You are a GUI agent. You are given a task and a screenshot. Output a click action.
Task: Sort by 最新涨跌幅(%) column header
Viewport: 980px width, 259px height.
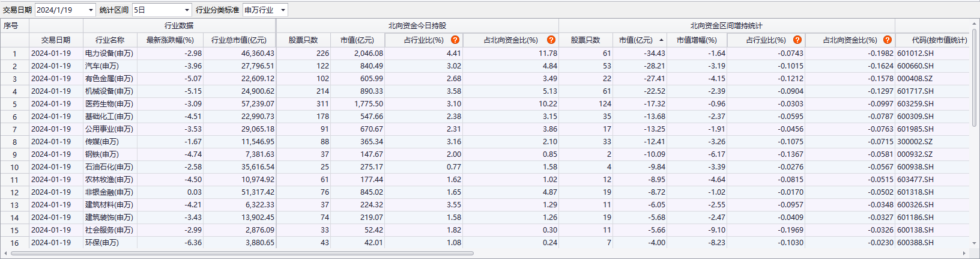click(x=170, y=40)
